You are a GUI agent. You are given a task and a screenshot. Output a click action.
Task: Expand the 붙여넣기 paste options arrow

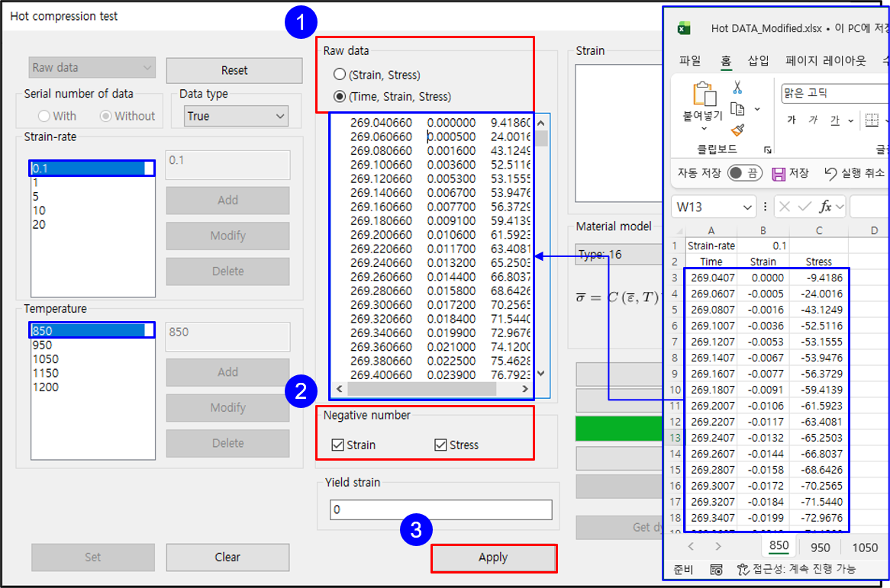(x=704, y=130)
